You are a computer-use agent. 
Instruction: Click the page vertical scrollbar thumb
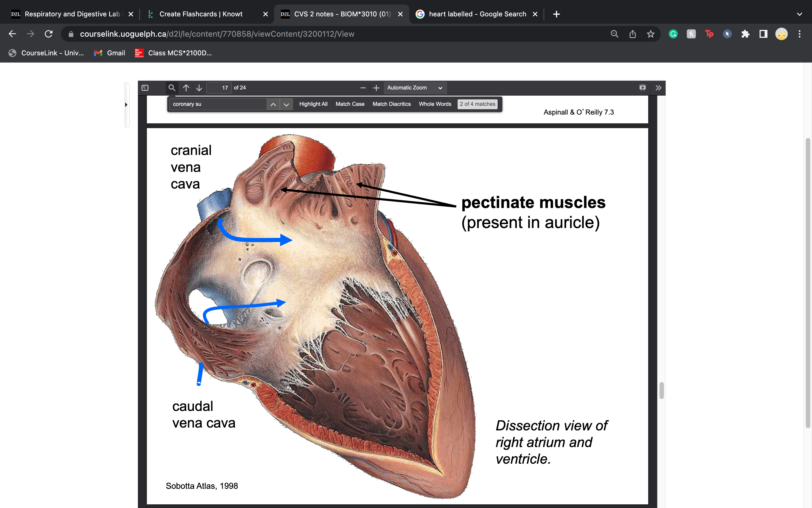pyautogui.click(x=808, y=283)
